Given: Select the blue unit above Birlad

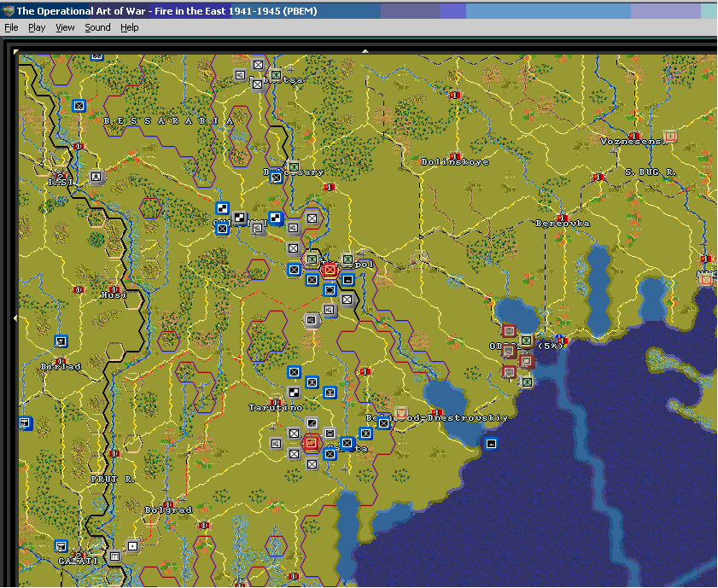Looking at the screenshot, I should (x=61, y=341).
